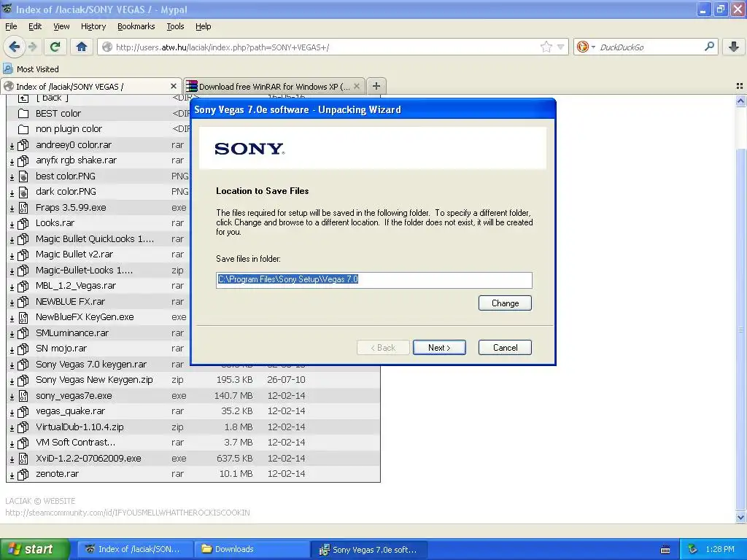Open the non plugin color folder
Screen dimensions: 747x560
tap(69, 128)
